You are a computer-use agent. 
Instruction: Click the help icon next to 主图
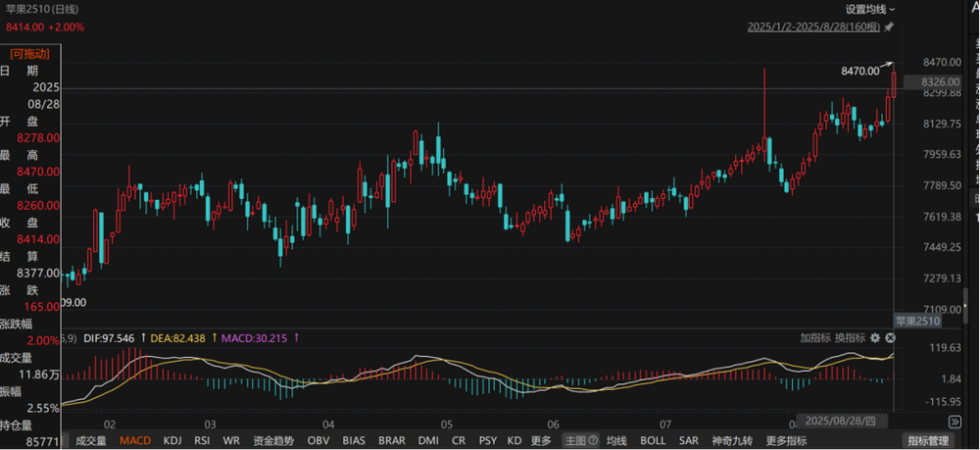coord(592,441)
